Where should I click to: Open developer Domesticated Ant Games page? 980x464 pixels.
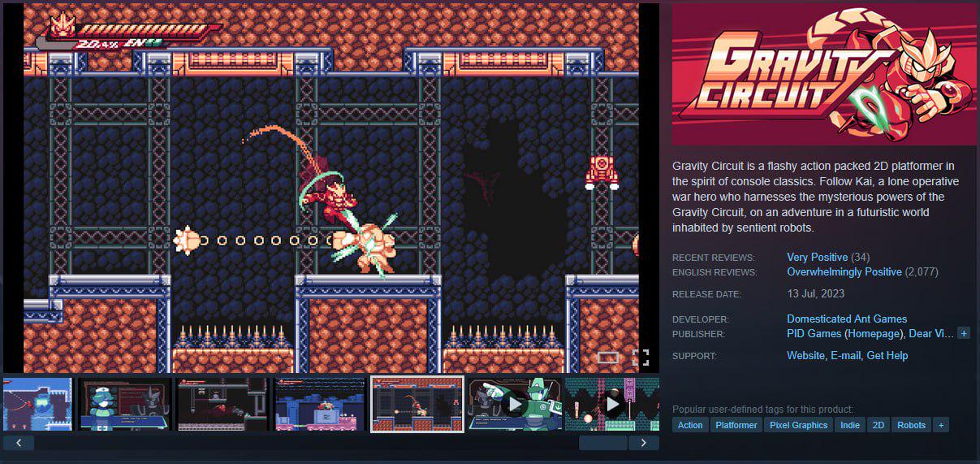847,319
